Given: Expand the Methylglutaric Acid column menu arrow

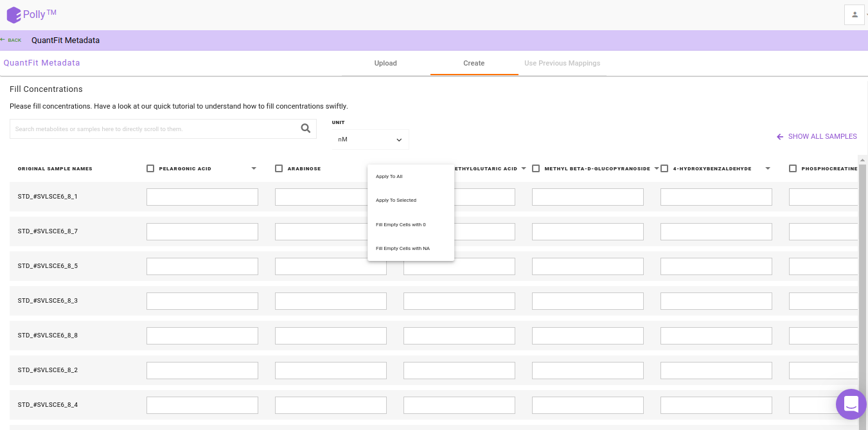Looking at the screenshot, I should (524, 168).
